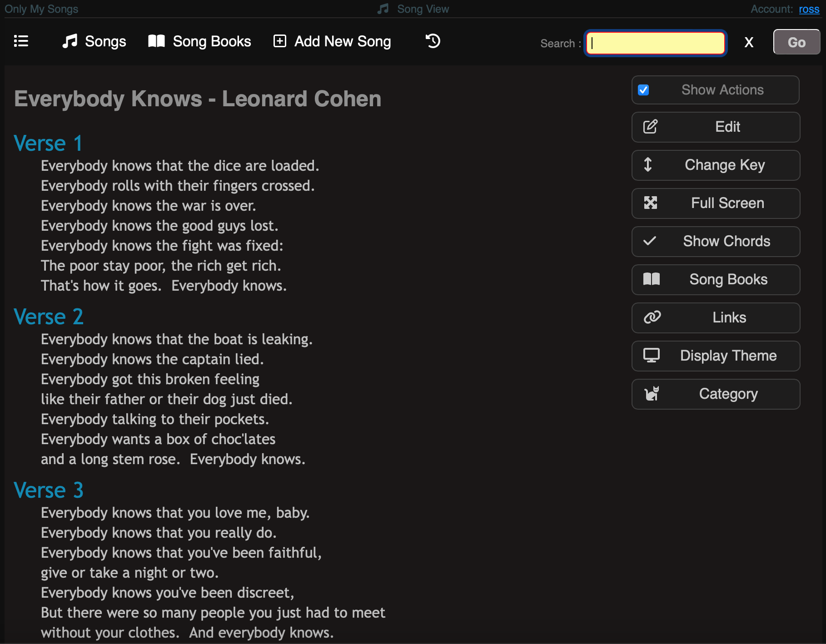The image size is (826, 644).
Task: Uncheck the Show Actions checkbox
Action: pyautogui.click(x=643, y=90)
